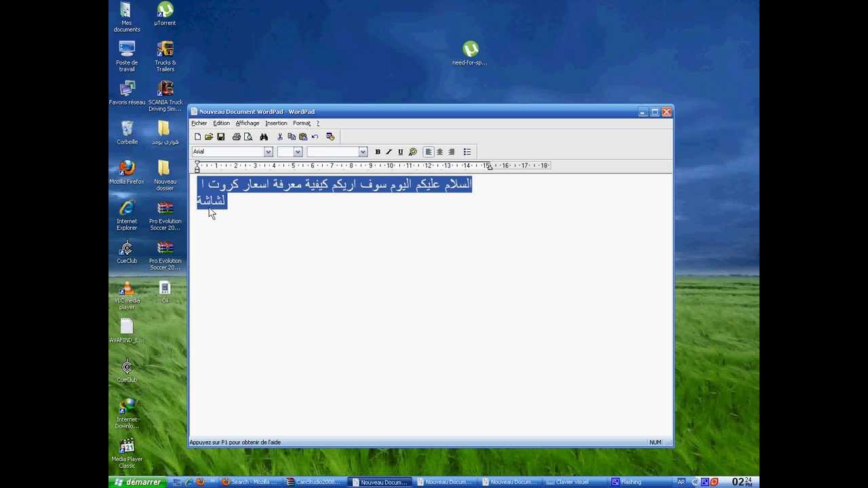Open the ? help menu
This screenshot has height=488, width=868.
(317, 123)
